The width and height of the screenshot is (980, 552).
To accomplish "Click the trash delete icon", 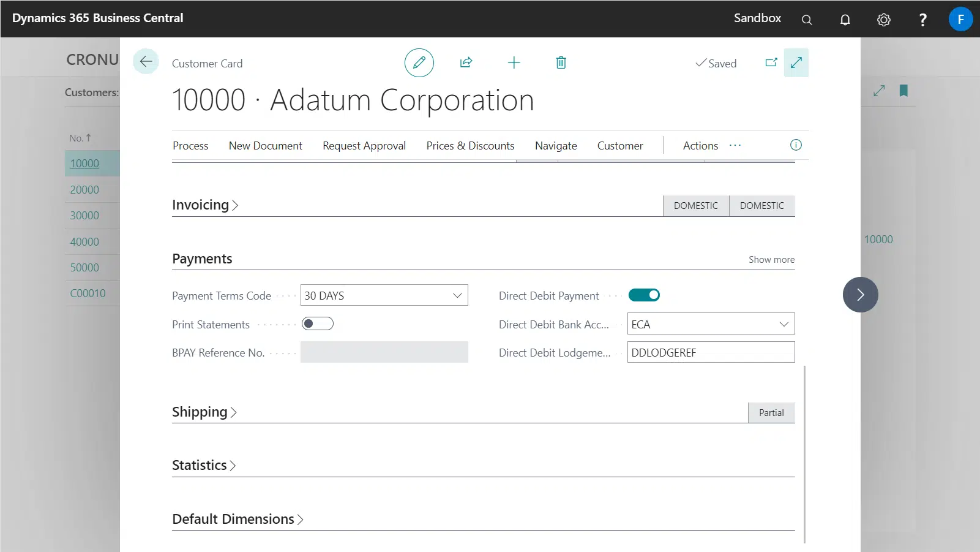I will (561, 62).
